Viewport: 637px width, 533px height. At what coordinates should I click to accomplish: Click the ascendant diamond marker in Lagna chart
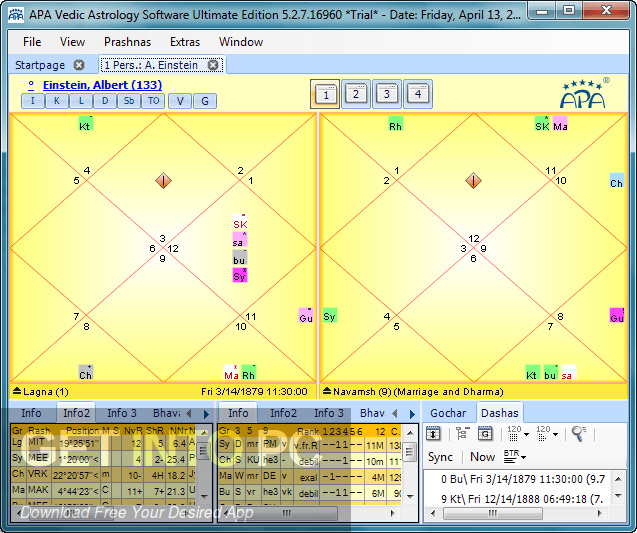pos(163,180)
